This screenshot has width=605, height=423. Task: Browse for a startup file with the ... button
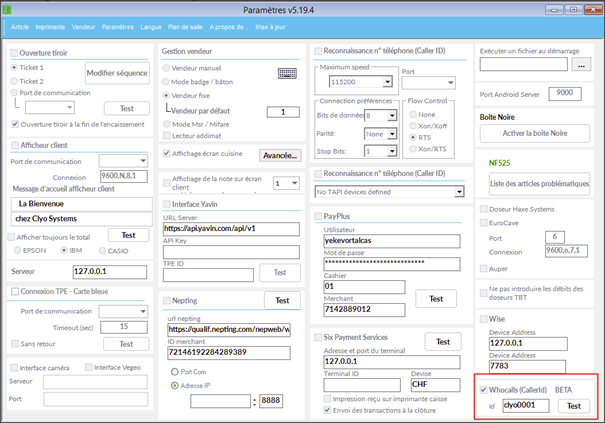coord(581,64)
